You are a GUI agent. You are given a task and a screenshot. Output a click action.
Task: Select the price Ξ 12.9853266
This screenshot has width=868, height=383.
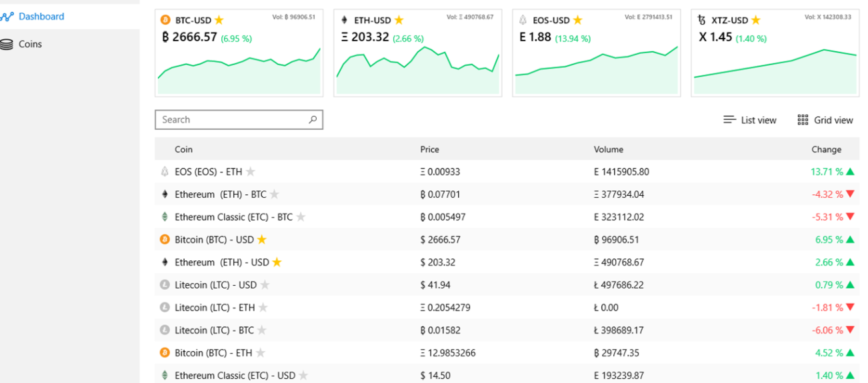448,353
